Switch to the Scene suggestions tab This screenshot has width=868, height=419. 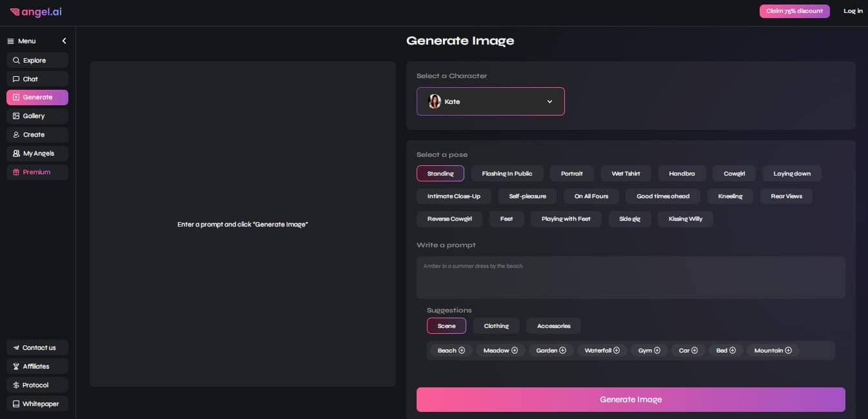point(446,326)
